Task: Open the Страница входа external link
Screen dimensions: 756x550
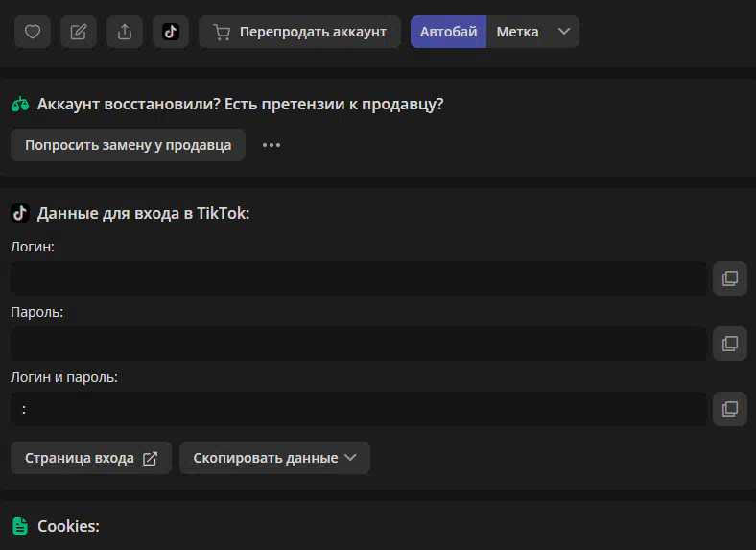Action: pos(90,458)
